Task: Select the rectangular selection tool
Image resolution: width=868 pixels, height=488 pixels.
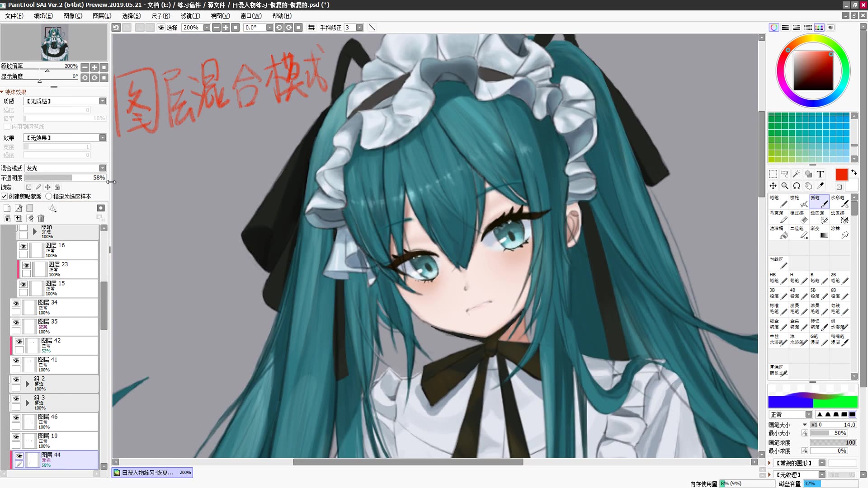Action: pyautogui.click(x=773, y=174)
